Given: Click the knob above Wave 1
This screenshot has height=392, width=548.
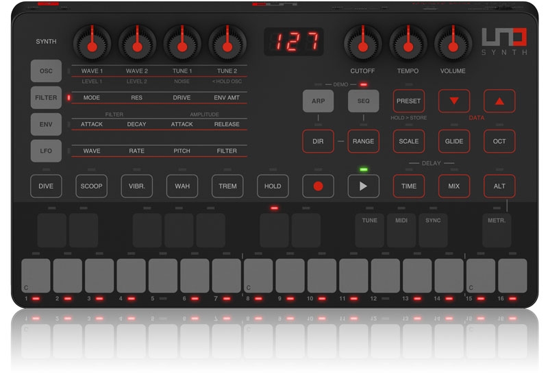Looking at the screenshot, I should point(92,45).
